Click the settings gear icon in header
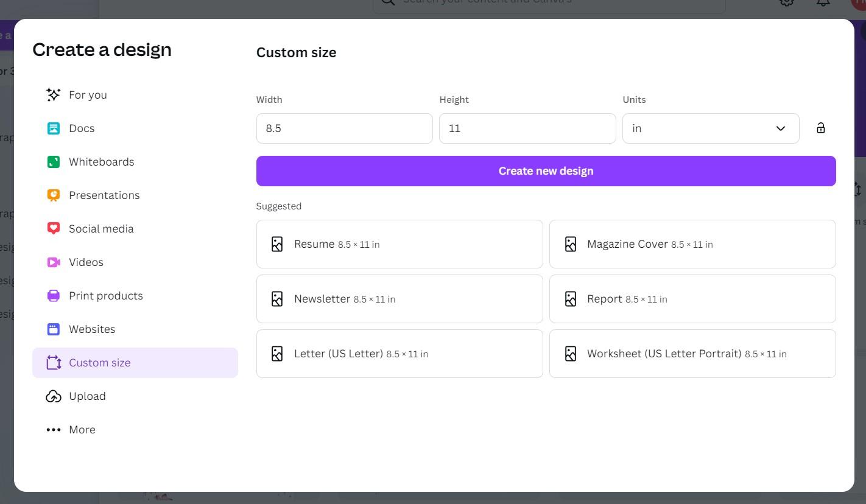This screenshot has height=504, width=866. click(786, 2)
